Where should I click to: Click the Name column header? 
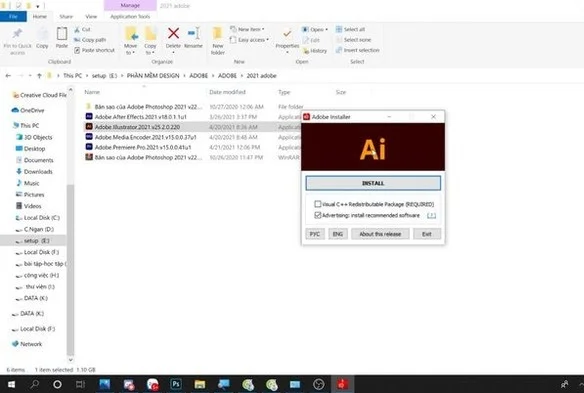[x=92, y=92]
